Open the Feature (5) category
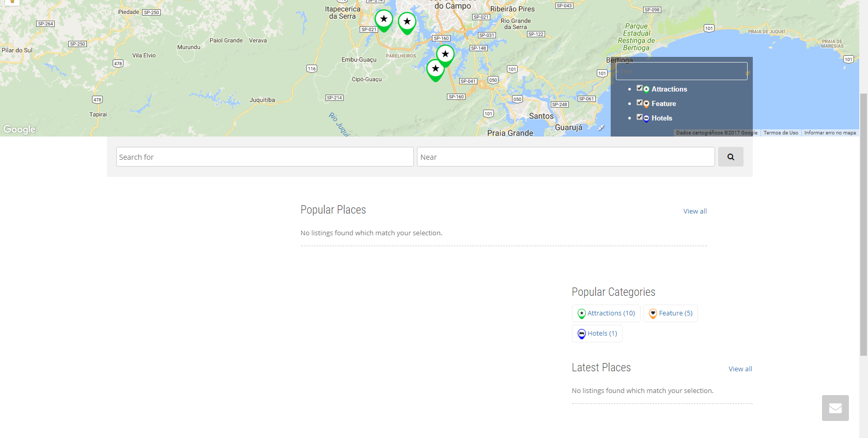The image size is (868, 438). pos(671,313)
